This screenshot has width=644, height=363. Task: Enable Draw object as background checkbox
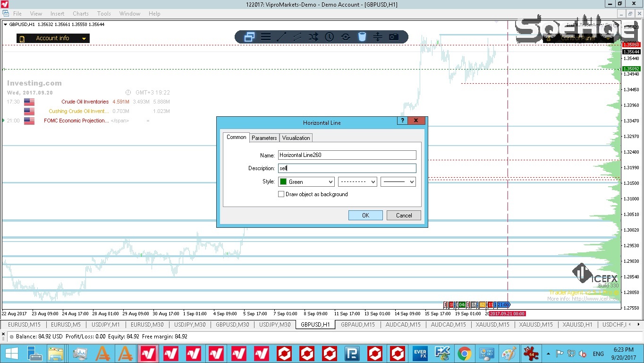281,194
